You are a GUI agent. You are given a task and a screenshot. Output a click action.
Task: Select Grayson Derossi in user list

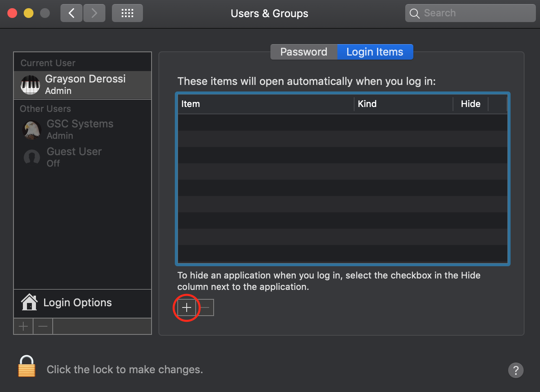[83, 85]
